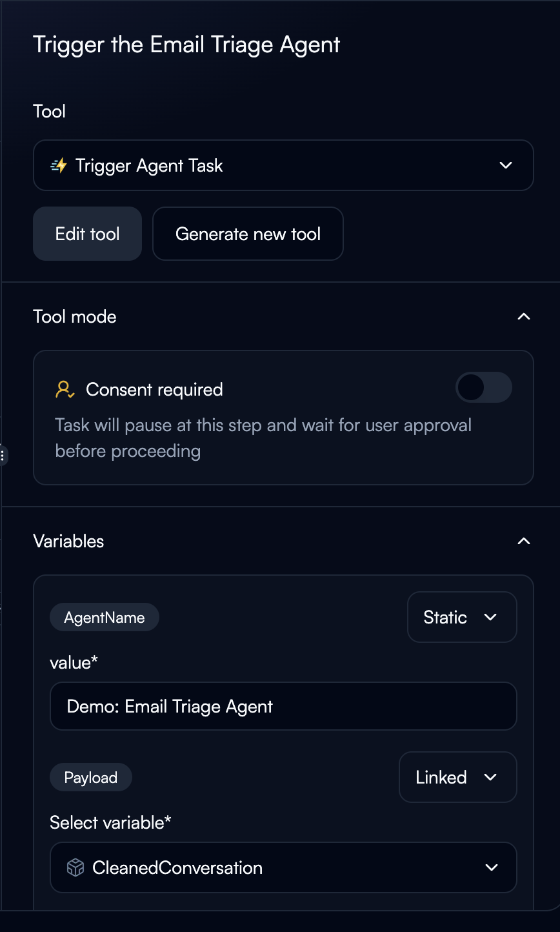This screenshot has height=932, width=560.
Task: Open the Linked type dropdown for Payload
Action: click(x=457, y=777)
